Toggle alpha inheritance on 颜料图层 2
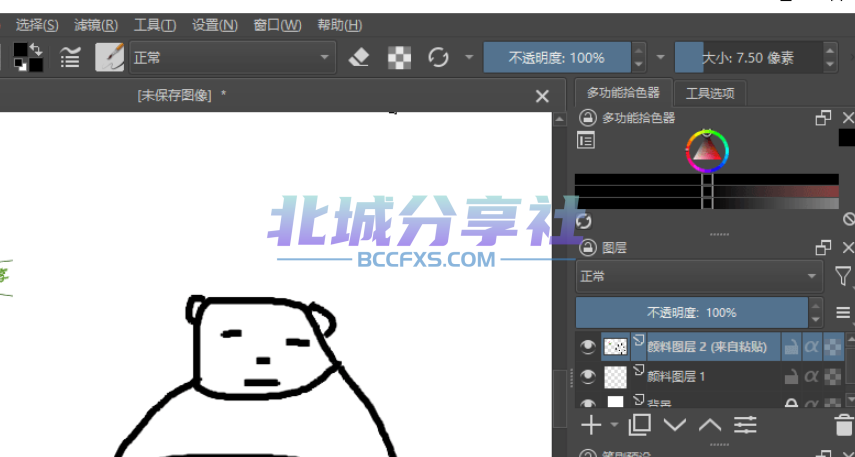This screenshot has height=457, width=855. click(x=811, y=346)
